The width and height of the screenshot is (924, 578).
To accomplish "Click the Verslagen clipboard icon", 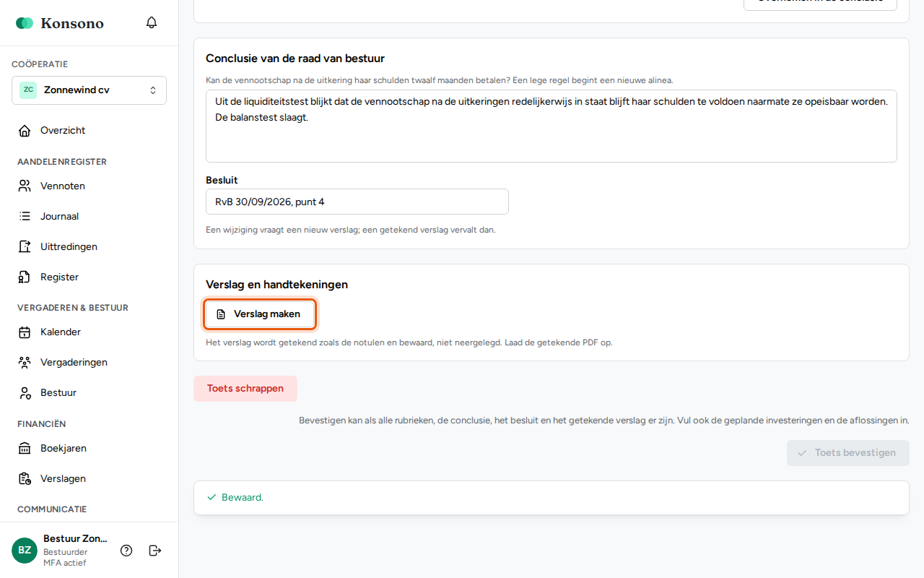I will coord(25,479).
